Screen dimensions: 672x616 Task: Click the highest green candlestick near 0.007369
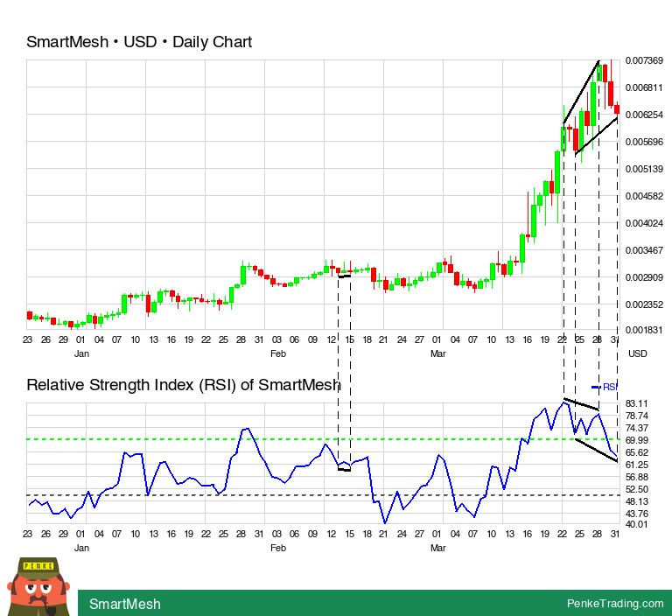599,72
